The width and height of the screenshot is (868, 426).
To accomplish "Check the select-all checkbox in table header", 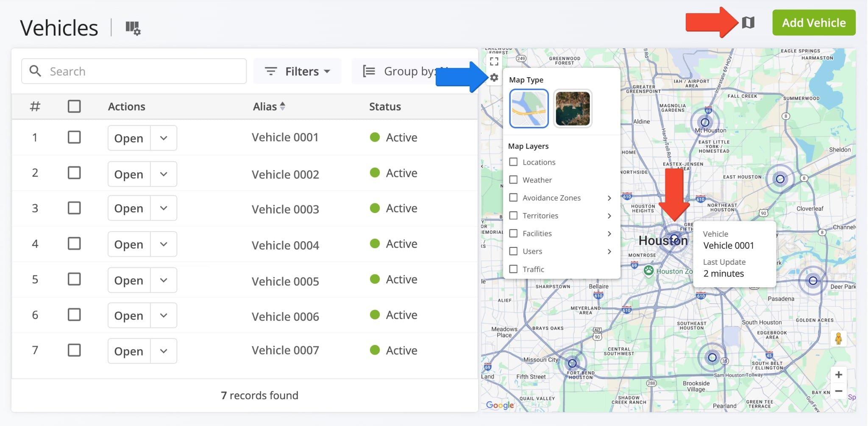I will [x=74, y=106].
